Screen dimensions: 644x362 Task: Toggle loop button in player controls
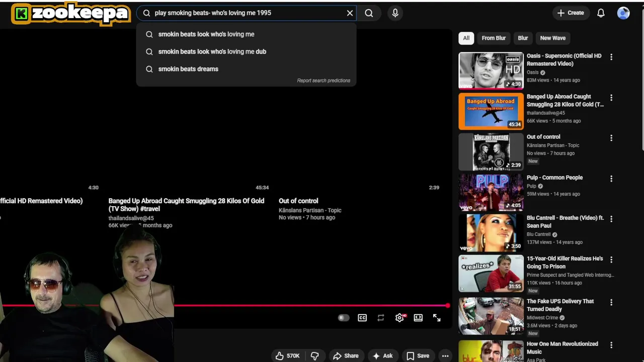[x=381, y=318]
